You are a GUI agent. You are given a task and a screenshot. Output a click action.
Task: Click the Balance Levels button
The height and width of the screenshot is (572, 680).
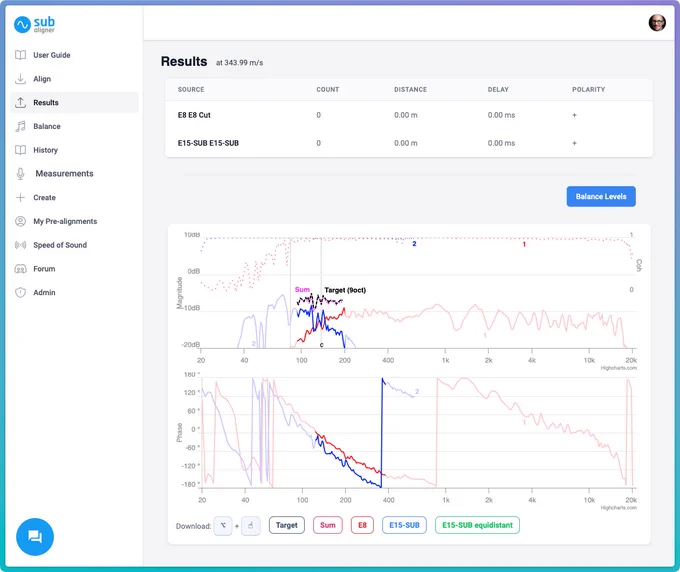coord(601,196)
